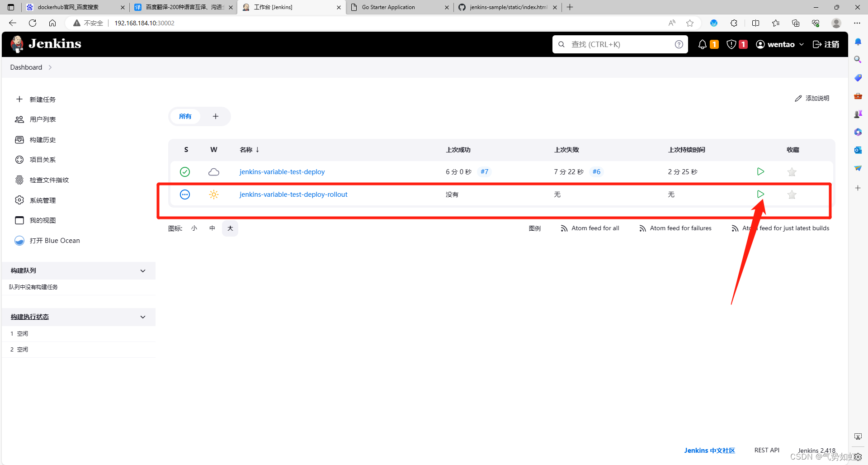Click the success status icon of jenkins-variable-test-deploy
The width and height of the screenshot is (868, 465).
pyautogui.click(x=185, y=172)
